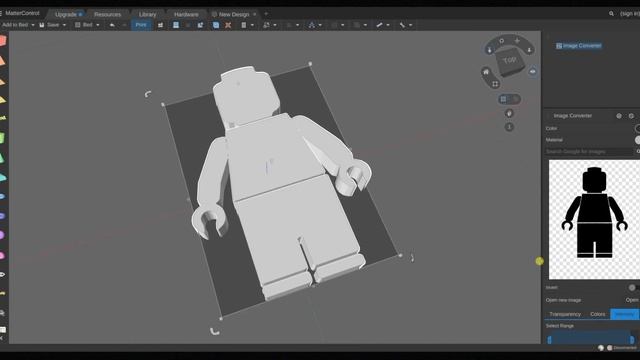The image size is (640, 360).
Task: Click the ring icon near the sidebar's bottom
Action: (2, 275)
